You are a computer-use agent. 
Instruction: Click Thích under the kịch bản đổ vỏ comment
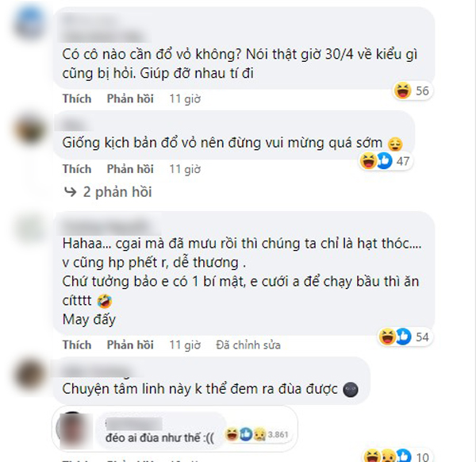[77, 169]
